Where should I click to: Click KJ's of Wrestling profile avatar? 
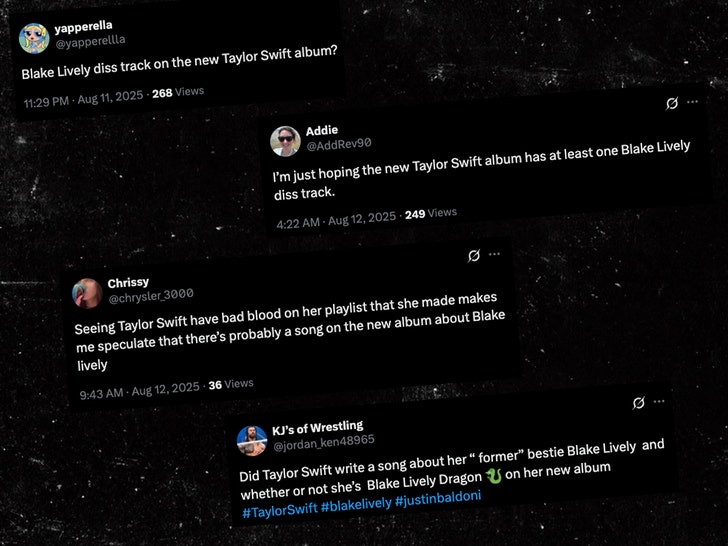click(251, 441)
